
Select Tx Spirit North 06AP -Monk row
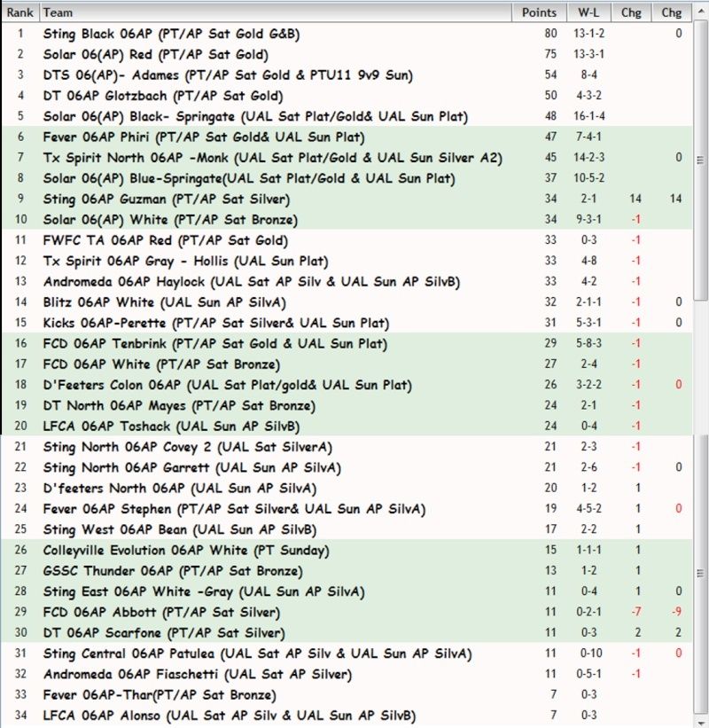pyautogui.click(x=347, y=157)
